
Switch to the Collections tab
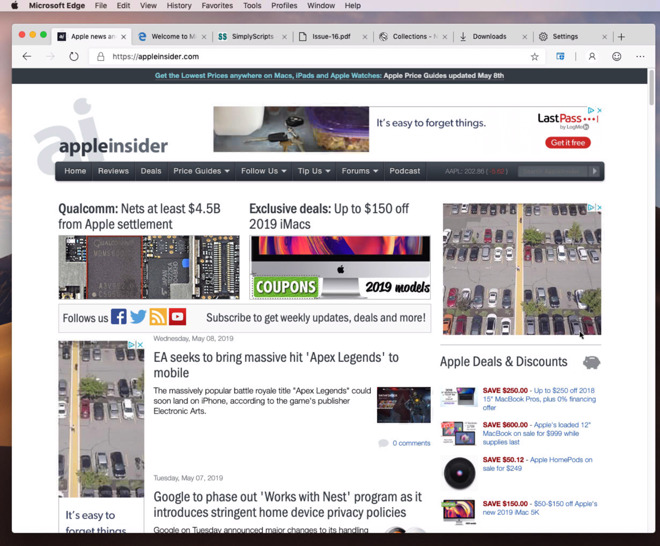tap(412, 37)
